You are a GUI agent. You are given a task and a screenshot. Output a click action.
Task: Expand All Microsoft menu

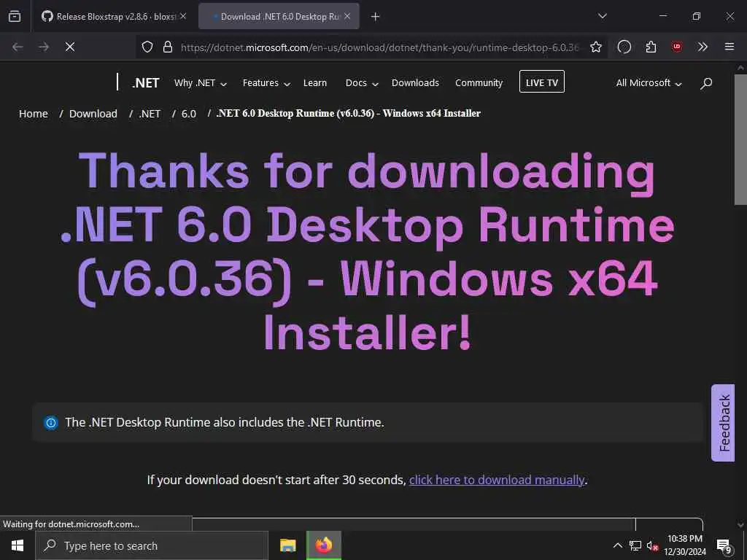(x=649, y=83)
